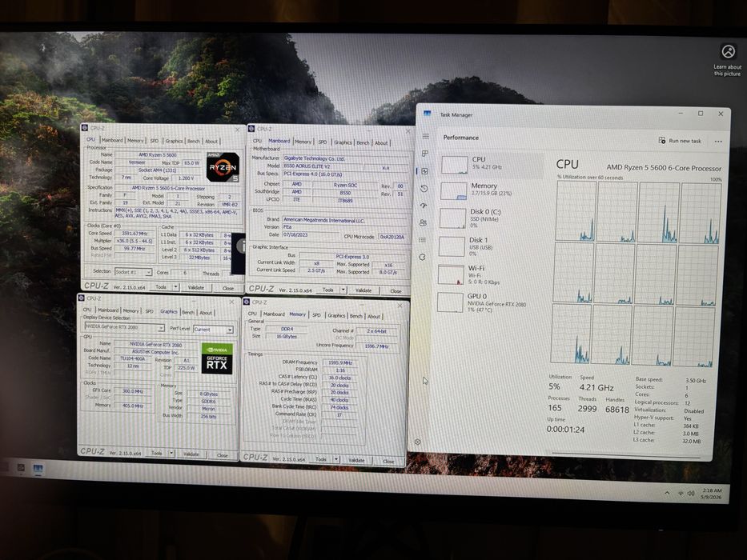Viewport: 747px width, 560px height.
Task: Switch to CPU tab in the Mainboard window
Action: (x=257, y=141)
